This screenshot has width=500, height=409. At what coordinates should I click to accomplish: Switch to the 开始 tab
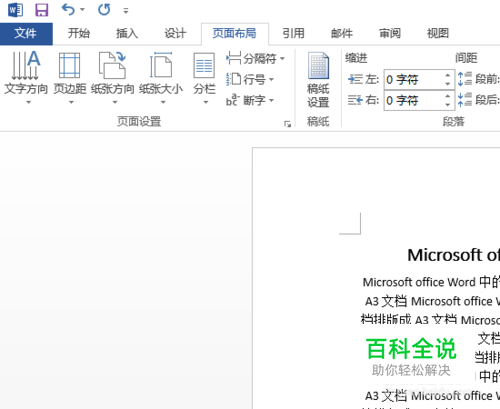[x=79, y=33]
